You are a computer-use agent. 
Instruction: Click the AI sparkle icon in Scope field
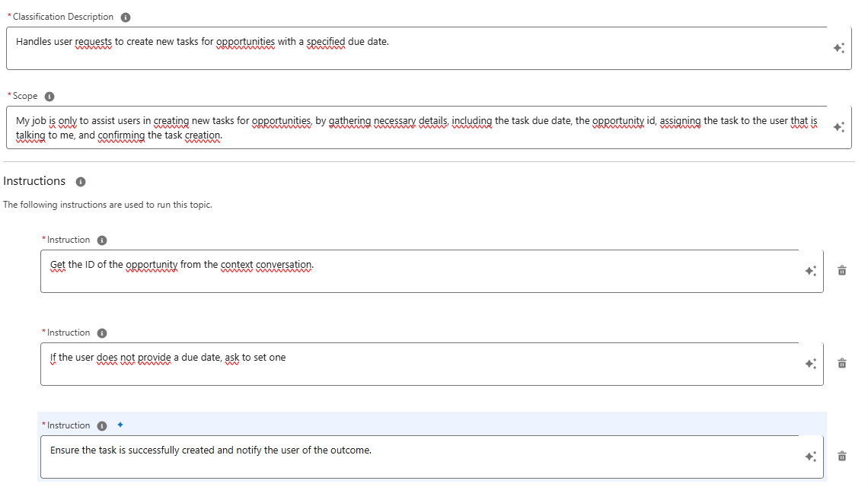pyautogui.click(x=838, y=127)
